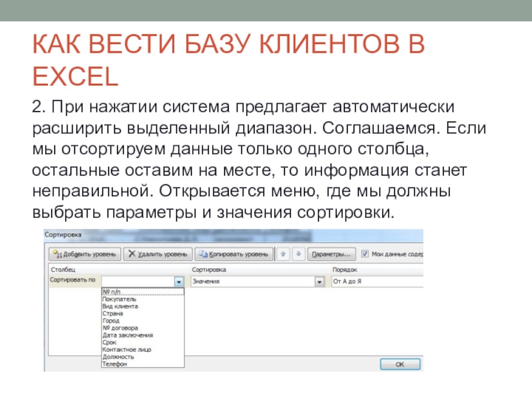Choose 'Срок' from the dropdown list
The width and height of the screenshot is (532, 399).
coord(143,342)
